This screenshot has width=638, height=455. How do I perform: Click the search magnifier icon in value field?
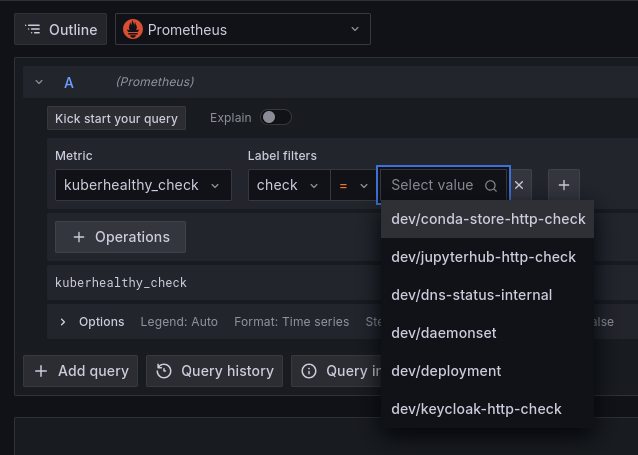pyautogui.click(x=491, y=186)
